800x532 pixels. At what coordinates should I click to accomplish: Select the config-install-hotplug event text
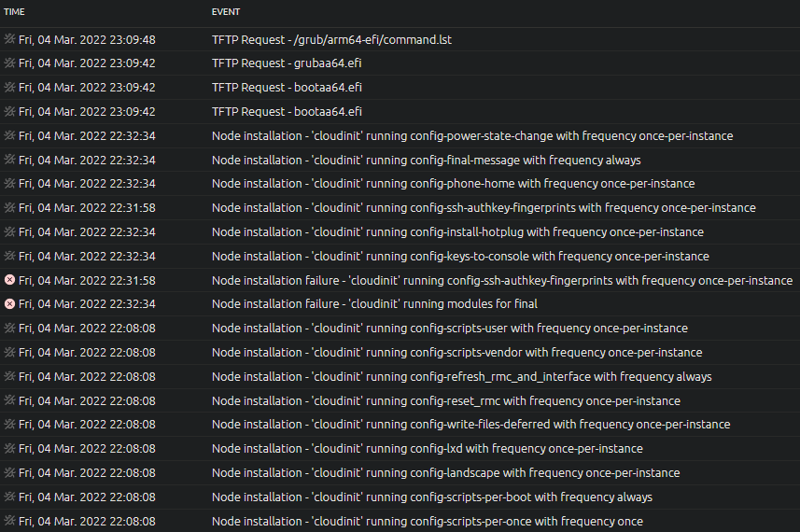(457, 232)
